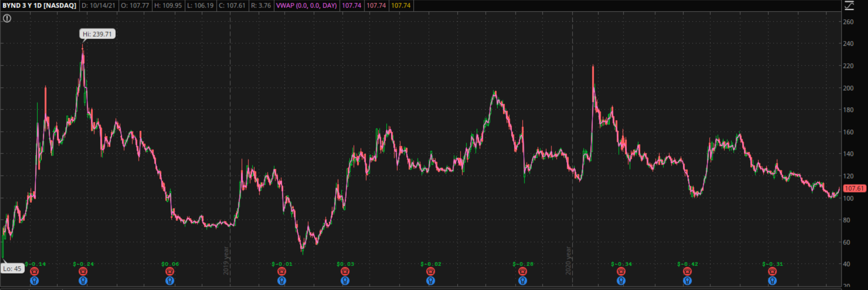Screen dimensions: 868x290
Task: Click the close price C: 107.61 in header
Action: tap(232, 6)
